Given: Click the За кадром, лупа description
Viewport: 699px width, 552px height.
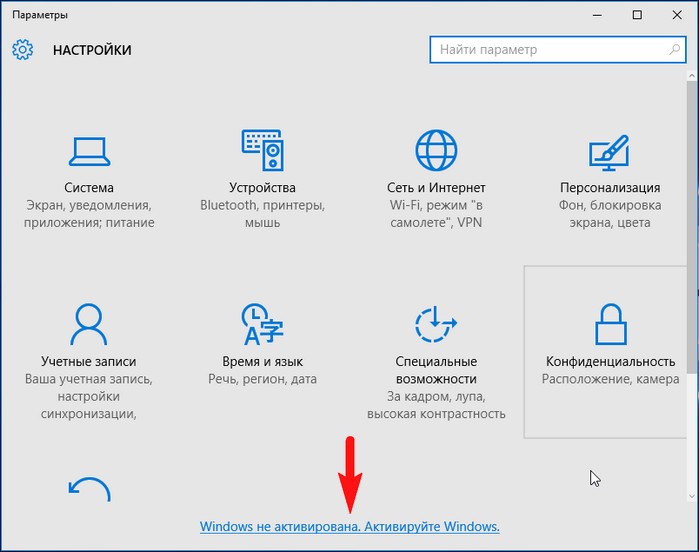Looking at the screenshot, I should [x=436, y=405].
